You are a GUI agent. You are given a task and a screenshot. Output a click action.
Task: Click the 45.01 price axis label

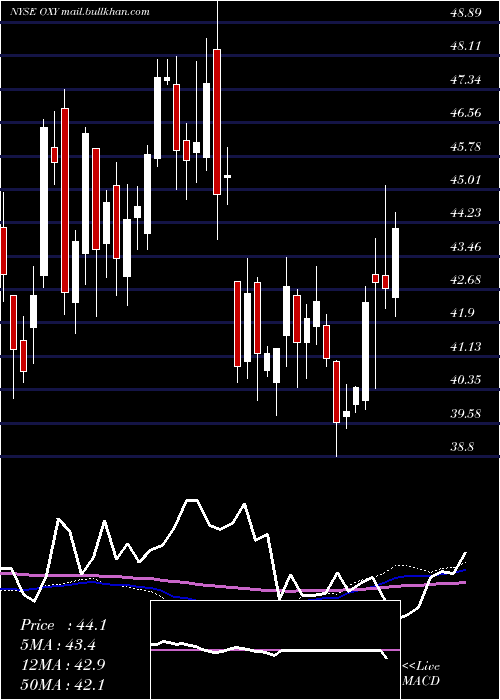click(466, 180)
